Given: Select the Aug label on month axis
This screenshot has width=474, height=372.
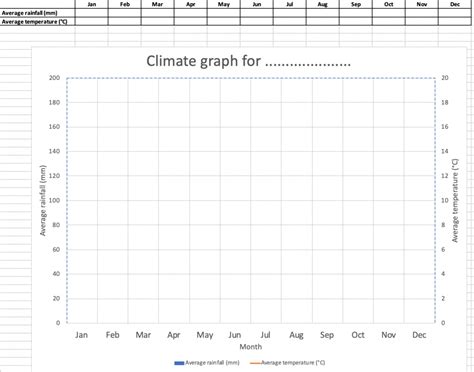Looking at the screenshot, I should (296, 335).
